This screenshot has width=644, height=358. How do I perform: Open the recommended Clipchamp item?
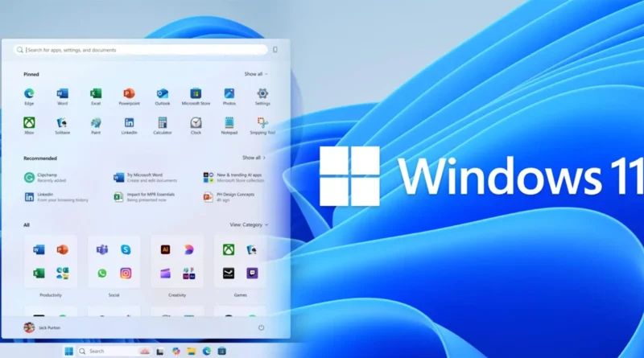click(45, 177)
